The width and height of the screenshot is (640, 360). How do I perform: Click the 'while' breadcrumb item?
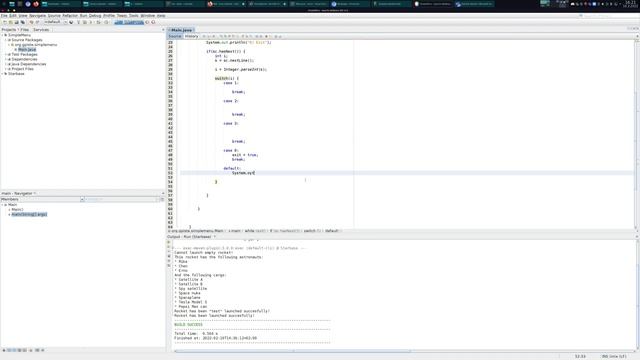click(x=255, y=231)
